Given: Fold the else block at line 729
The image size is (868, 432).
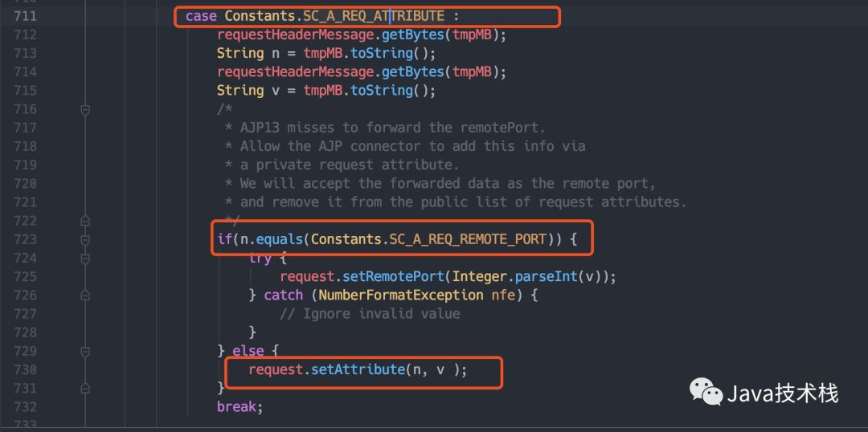Looking at the screenshot, I should (85, 351).
